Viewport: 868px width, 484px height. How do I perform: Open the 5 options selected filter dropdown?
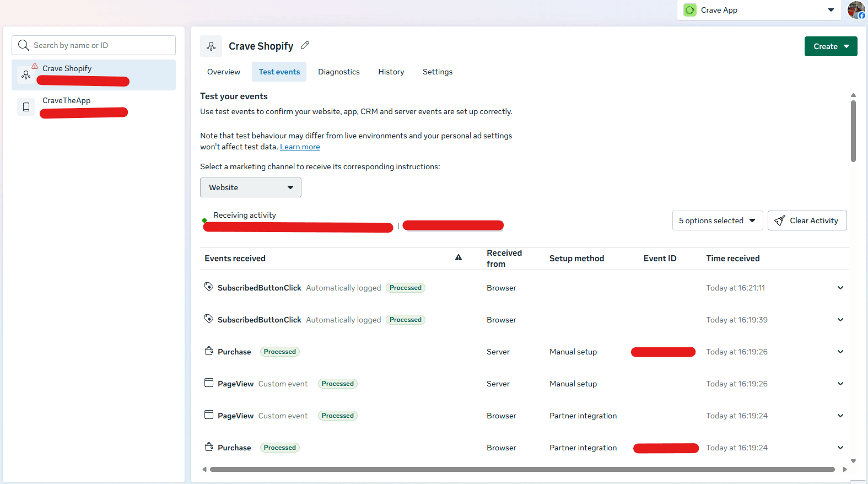[718, 221]
